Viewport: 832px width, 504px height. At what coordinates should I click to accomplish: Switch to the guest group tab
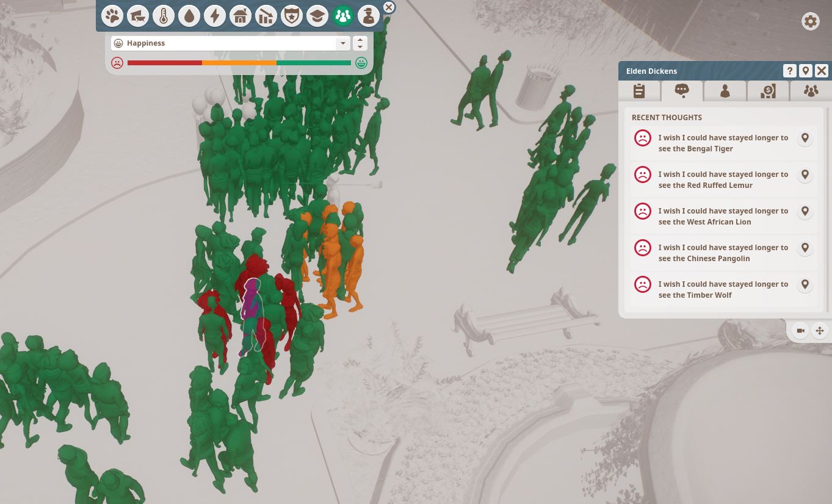coord(811,91)
